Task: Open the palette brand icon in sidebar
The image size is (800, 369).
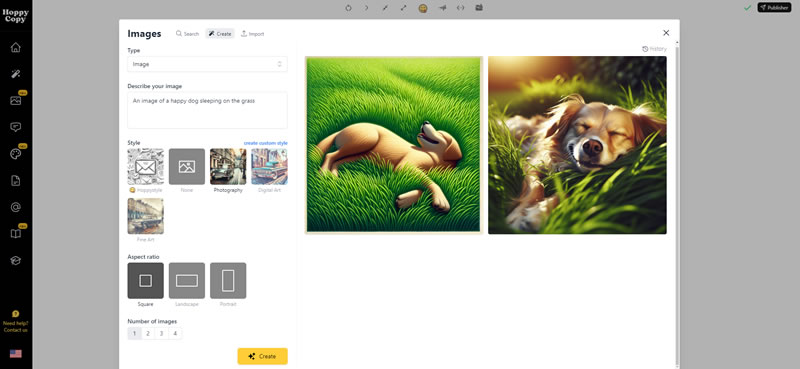Action: [16, 154]
